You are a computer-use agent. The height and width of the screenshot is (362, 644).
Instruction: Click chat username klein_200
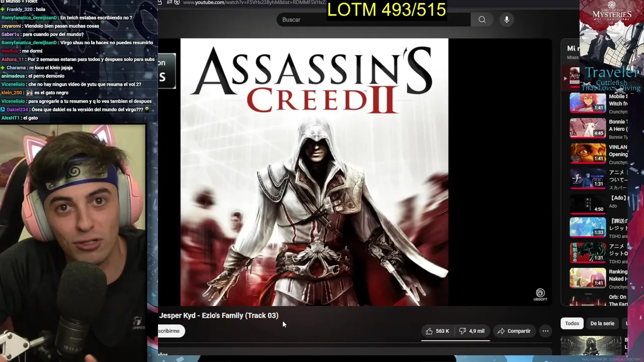pos(12,93)
